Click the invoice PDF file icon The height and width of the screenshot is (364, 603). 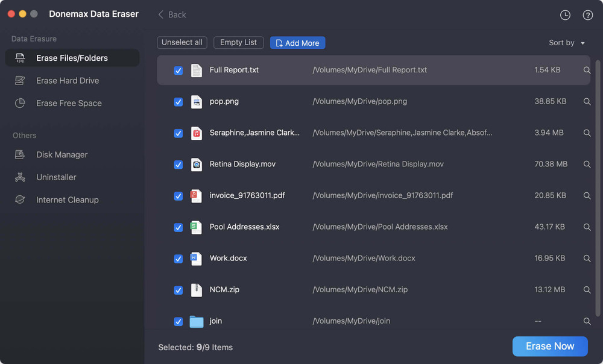pyautogui.click(x=196, y=196)
